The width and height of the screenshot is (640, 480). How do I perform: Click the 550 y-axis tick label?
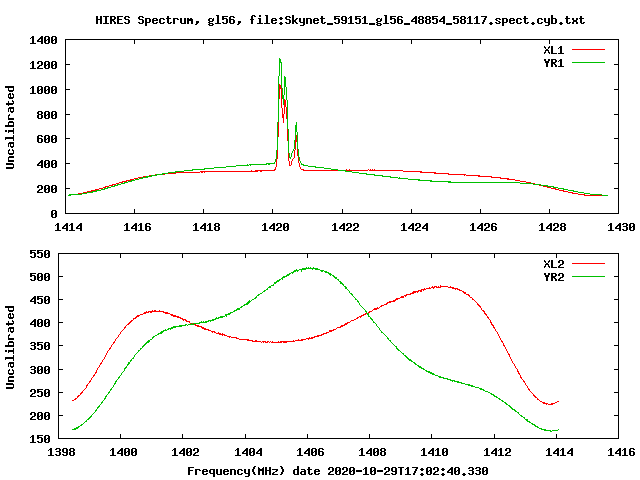point(40,254)
